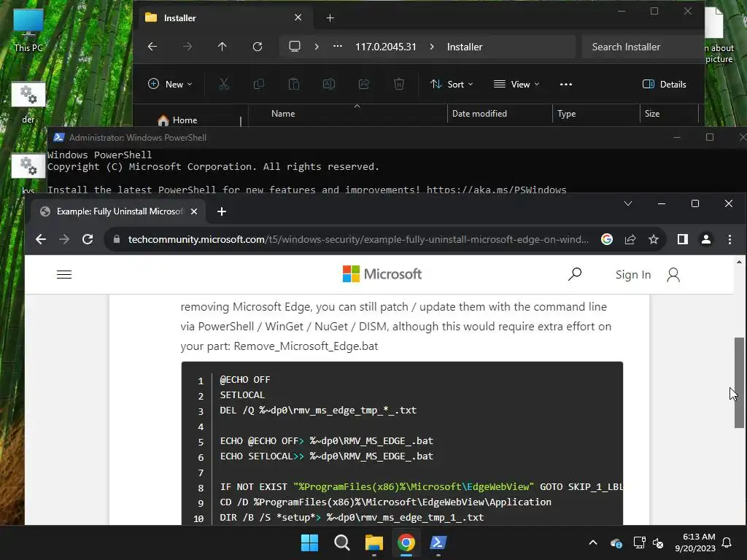The width and height of the screenshot is (747, 560).
Task: Refresh the Installer folder view
Action: [x=258, y=47]
